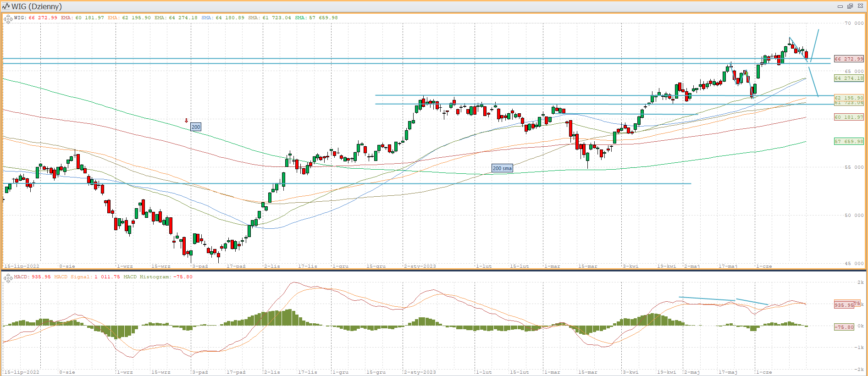Restore down the WIG chart window
Viewport: 868px width, 376px height.
[x=850, y=6]
